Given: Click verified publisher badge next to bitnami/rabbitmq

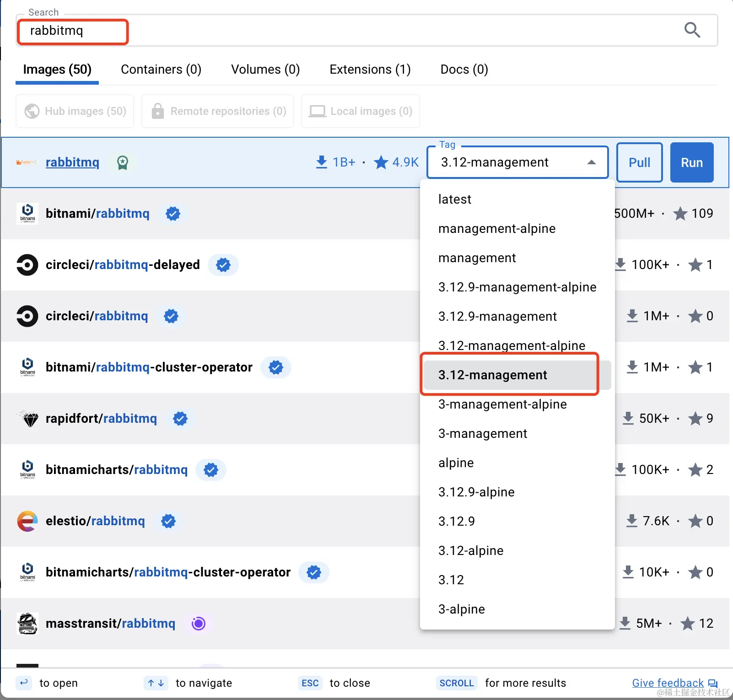Looking at the screenshot, I should coord(173,214).
